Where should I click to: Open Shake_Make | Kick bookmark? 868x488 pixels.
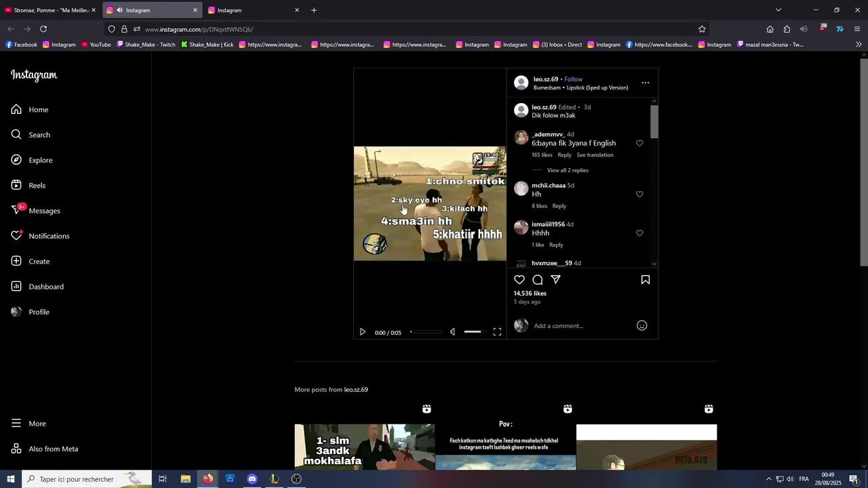pyautogui.click(x=207, y=45)
